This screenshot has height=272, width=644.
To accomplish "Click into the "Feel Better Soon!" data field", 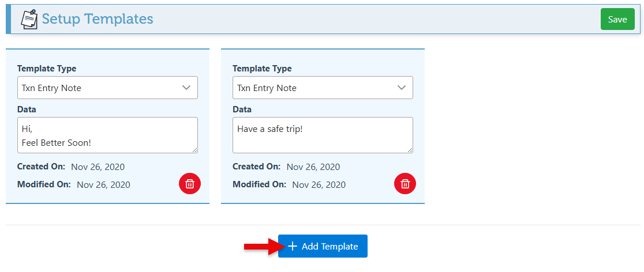I will (107, 135).
